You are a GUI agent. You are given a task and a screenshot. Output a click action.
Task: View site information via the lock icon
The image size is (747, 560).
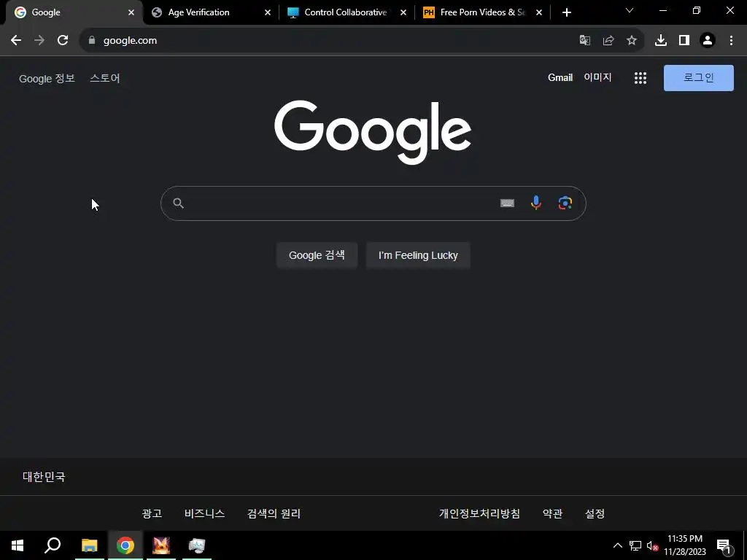(x=92, y=41)
